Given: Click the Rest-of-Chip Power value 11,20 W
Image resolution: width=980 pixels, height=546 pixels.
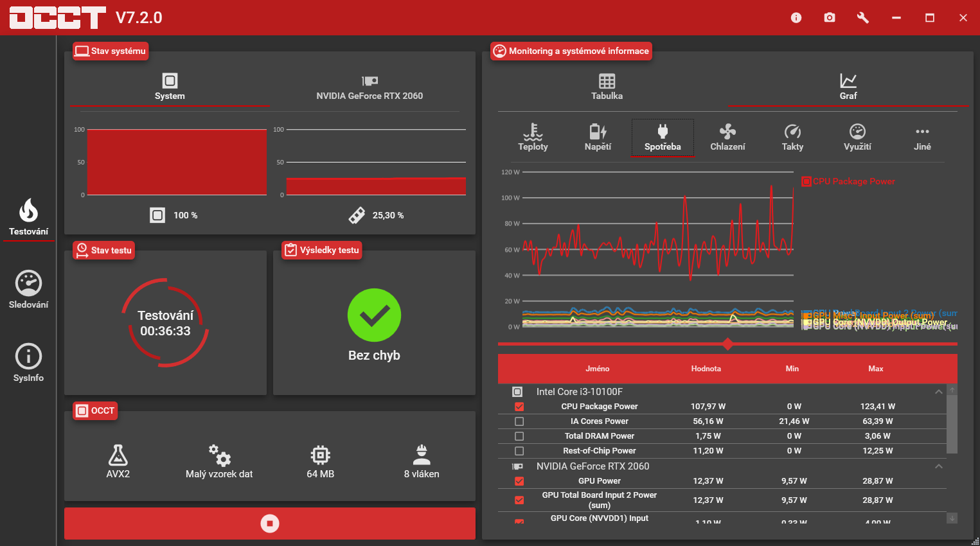Looking at the screenshot, I should point(708,451).
